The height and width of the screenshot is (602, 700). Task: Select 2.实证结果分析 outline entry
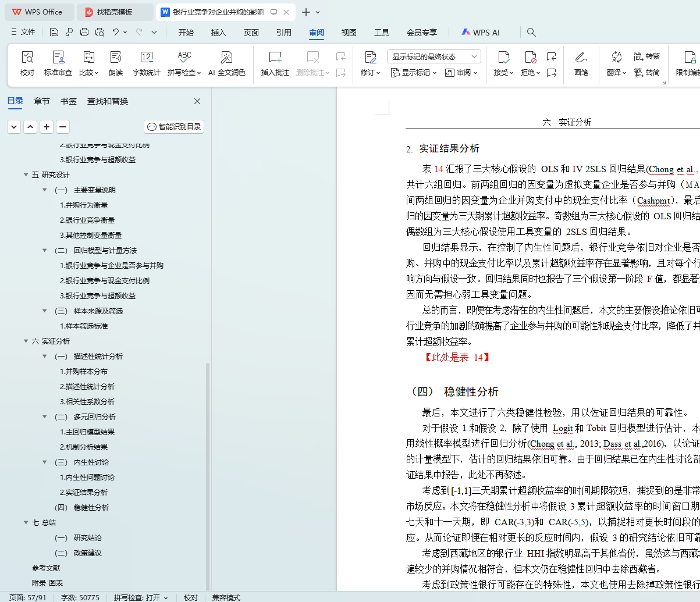coord(84,492)
